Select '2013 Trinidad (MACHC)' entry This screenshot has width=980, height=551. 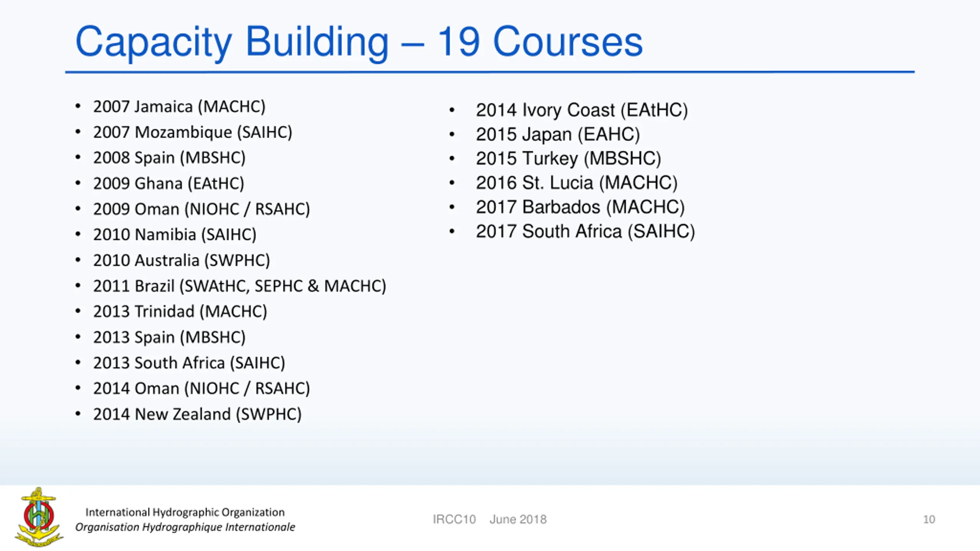pyautogui.click(x=180, y=311)
